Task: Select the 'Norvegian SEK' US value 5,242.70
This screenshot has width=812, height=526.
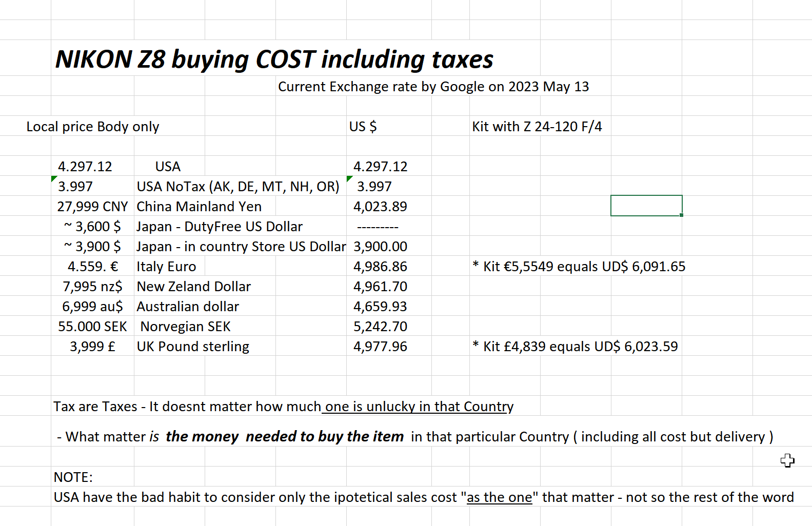Action: (x=380, y=327)
